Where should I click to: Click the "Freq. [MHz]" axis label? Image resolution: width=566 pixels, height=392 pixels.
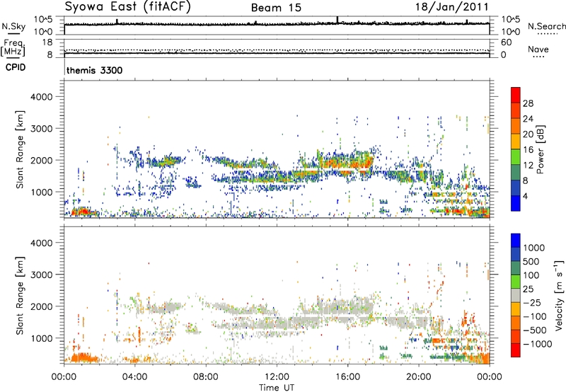(13, 48)
